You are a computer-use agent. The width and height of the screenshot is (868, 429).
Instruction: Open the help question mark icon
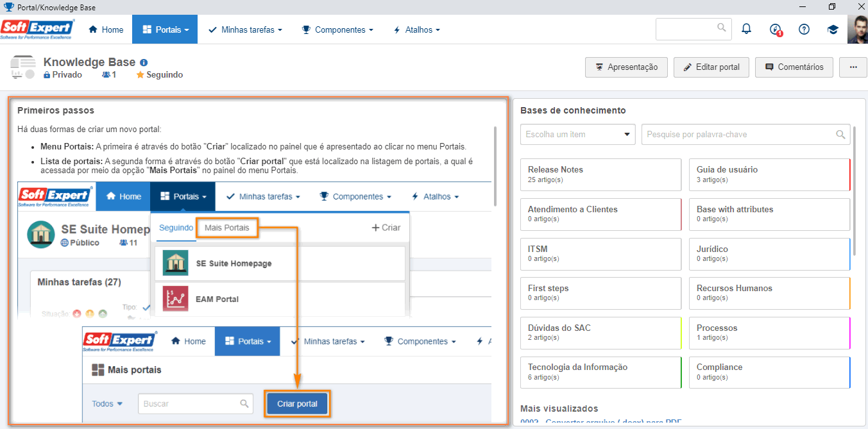point(804,29)
